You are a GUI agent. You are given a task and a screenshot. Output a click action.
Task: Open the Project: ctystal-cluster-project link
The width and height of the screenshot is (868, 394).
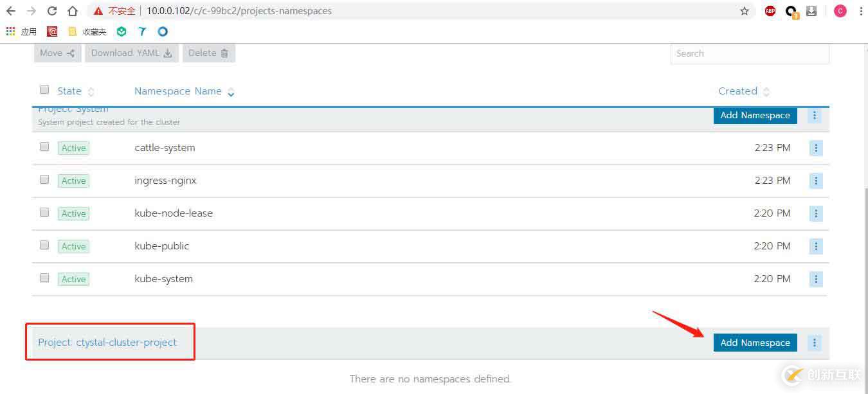[107, 343]
